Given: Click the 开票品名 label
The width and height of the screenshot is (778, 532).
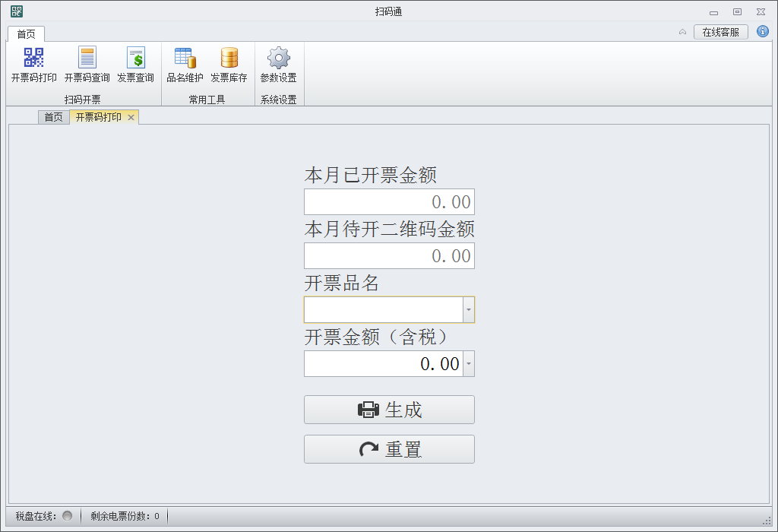Looking at the screenshot, I should (x=342, y=283).
